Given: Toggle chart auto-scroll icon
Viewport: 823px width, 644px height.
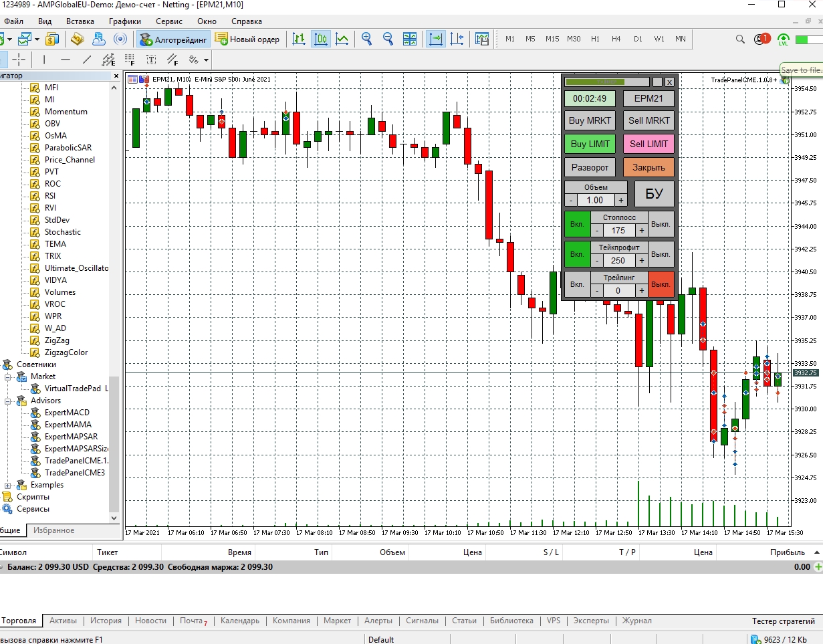Looking at the screenshot, I should coord(436,39).
